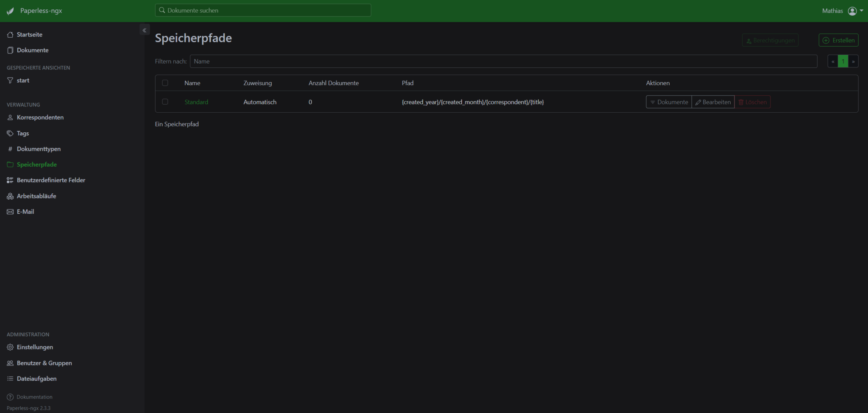Open the saved view named start
Screen dimensions: 868x413
coord(23,80)
